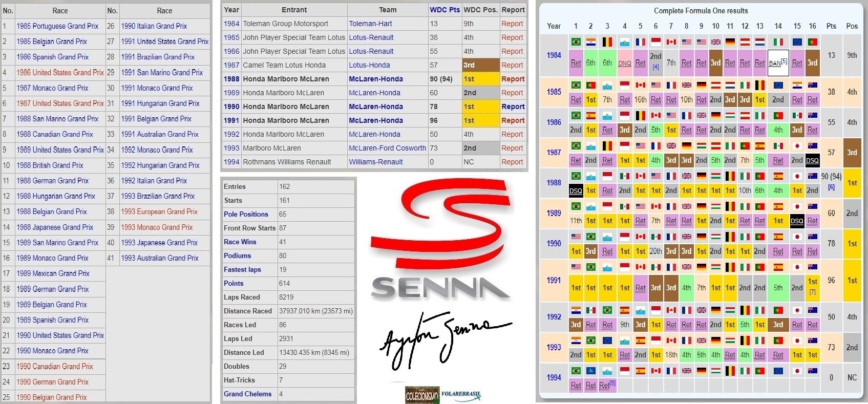Click the DNQ result cell in 1984

pyautogui.click(x=625, y=63)
